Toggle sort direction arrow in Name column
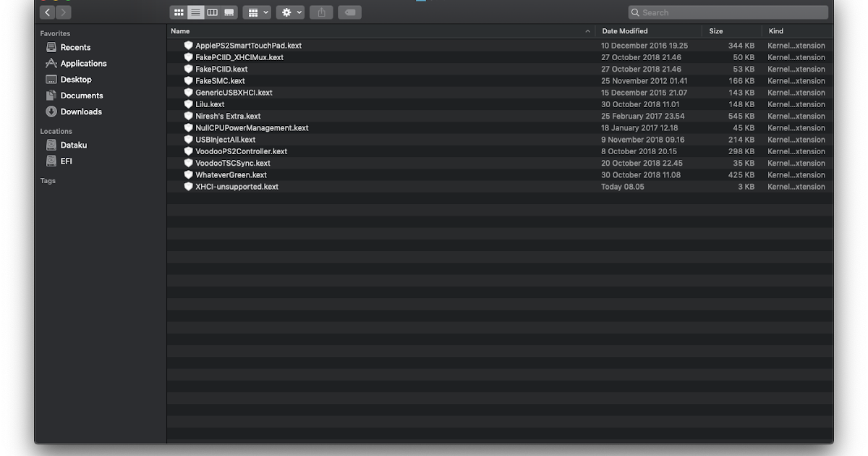868x456 pixels. [x=587, y=31]
